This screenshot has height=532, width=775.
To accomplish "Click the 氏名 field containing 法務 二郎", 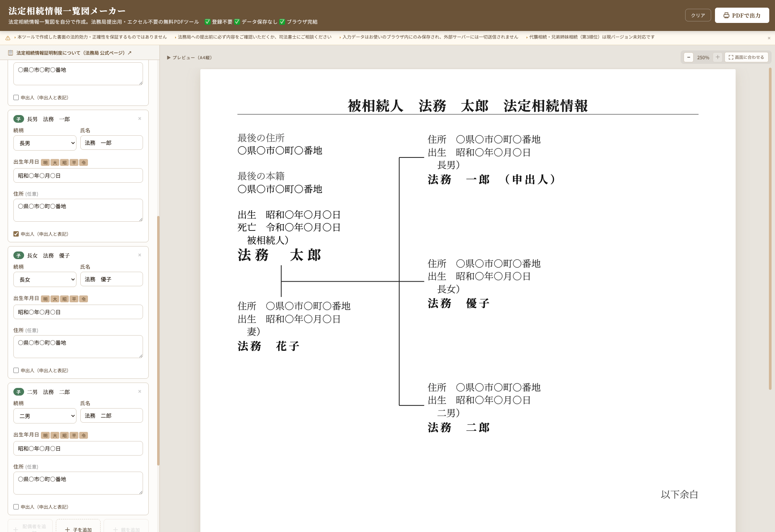I will pos(111,415).
